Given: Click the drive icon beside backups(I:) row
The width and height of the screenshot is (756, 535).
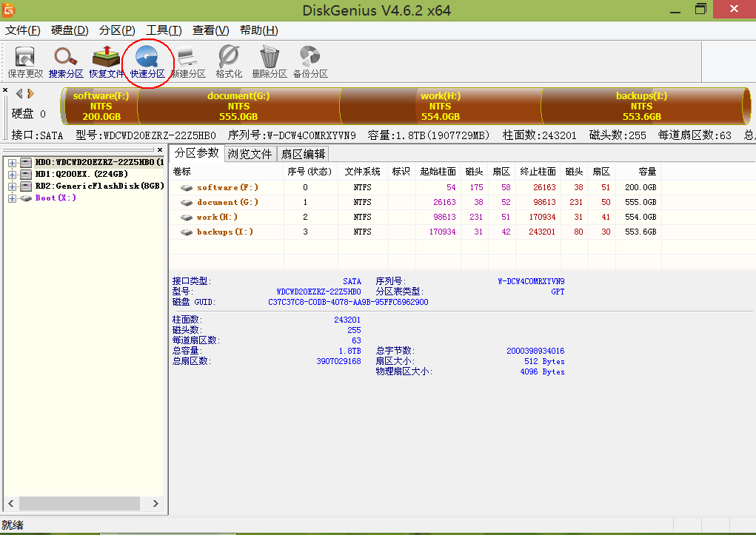Looking at the screenshot, I should coord(187,232).
